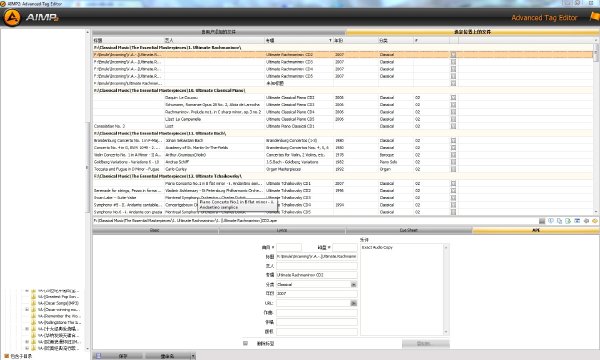Expand the topmost visible VA- folder node
The height and width of the screenshot is (360, 600).
(27, 291)
